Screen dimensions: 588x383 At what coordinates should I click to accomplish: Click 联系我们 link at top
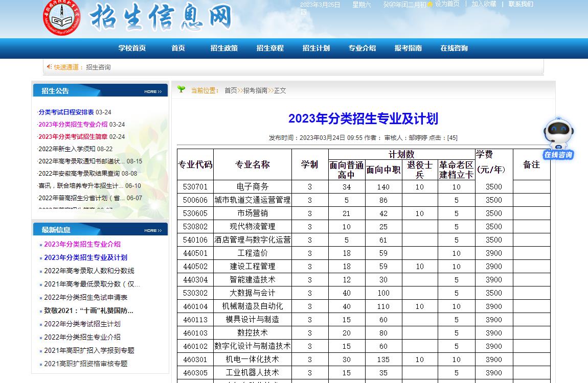click(x=521, y=4)
